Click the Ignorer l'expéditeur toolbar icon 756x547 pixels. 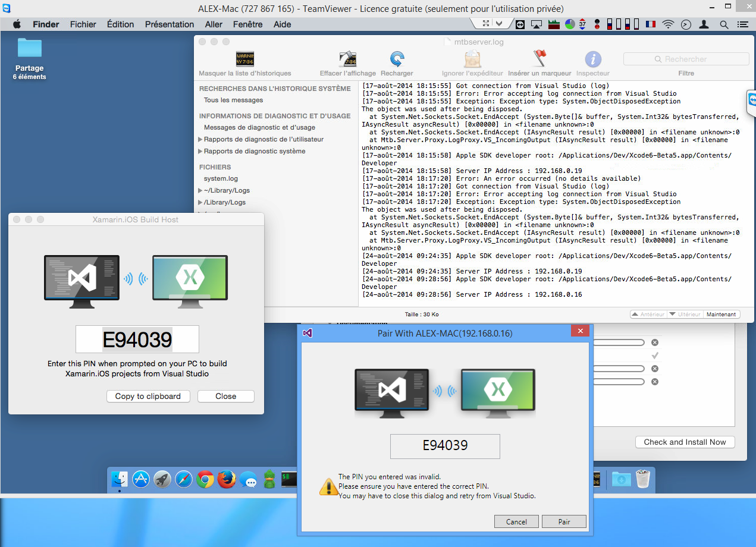(x=472, y=59)
